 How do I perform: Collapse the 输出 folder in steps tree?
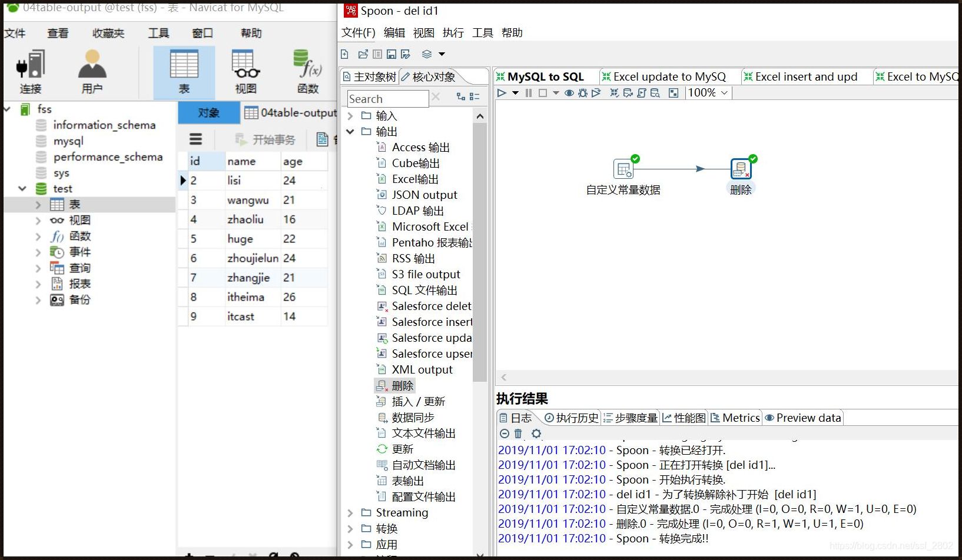[x=350, y=132]
